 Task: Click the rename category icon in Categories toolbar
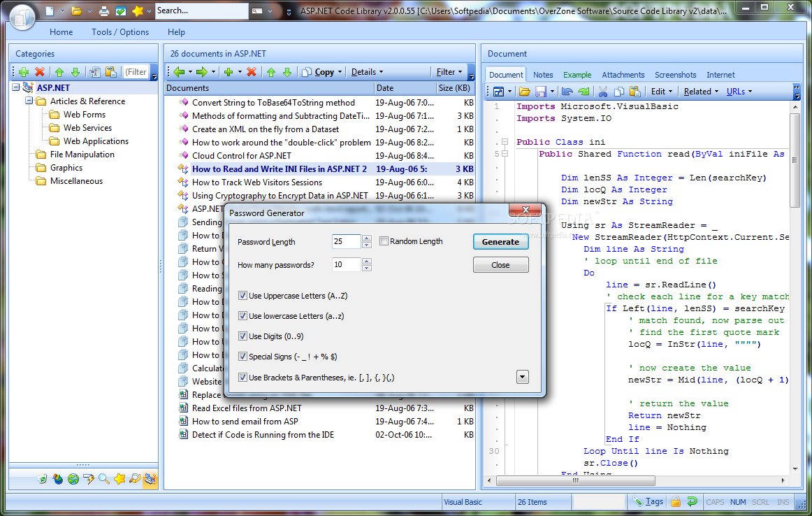(x=95, y=72)
